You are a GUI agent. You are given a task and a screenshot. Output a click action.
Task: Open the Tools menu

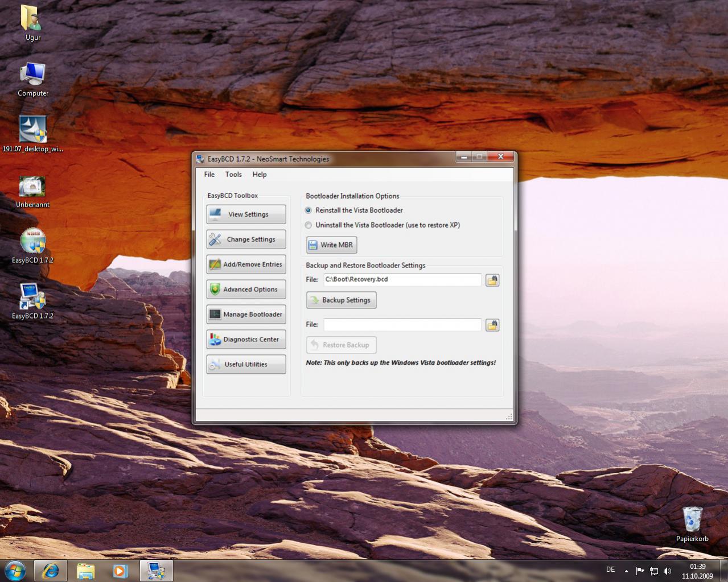point(233,175)
